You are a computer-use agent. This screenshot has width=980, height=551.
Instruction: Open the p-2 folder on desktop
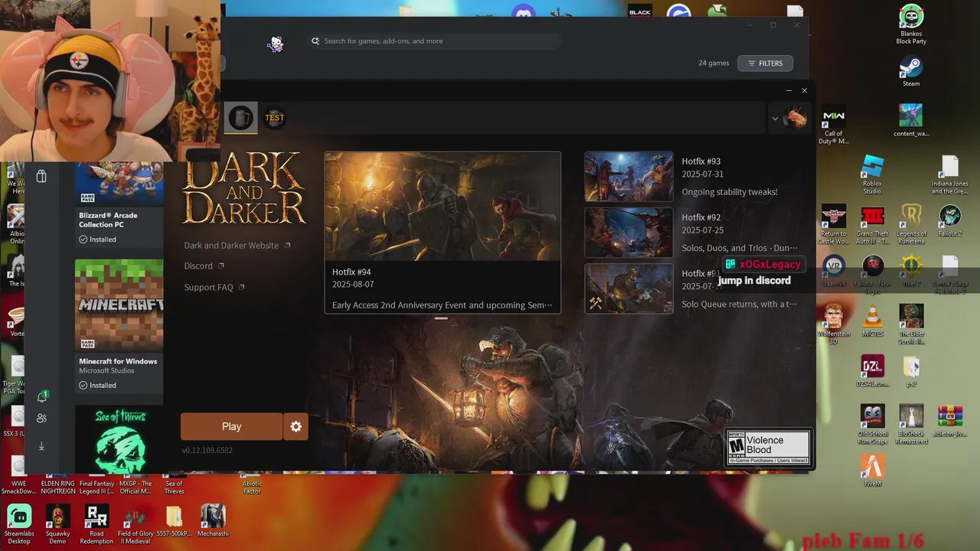click(x=911, y=370)
